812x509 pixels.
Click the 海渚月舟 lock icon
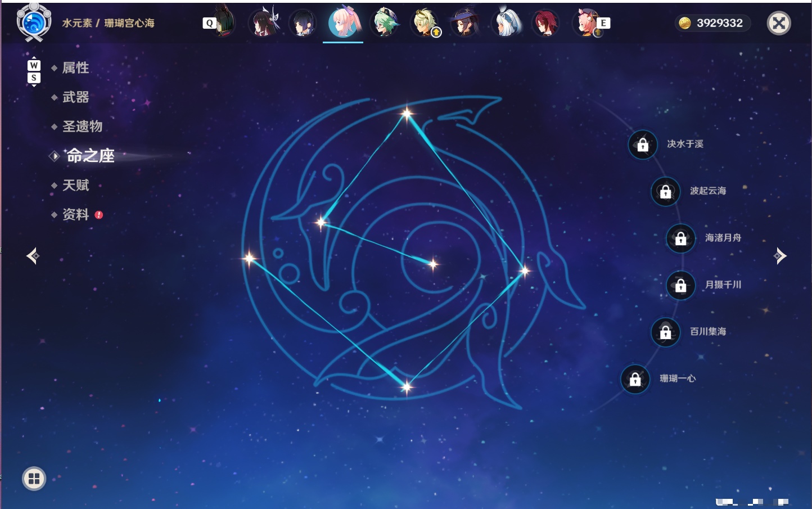point(680,238)
